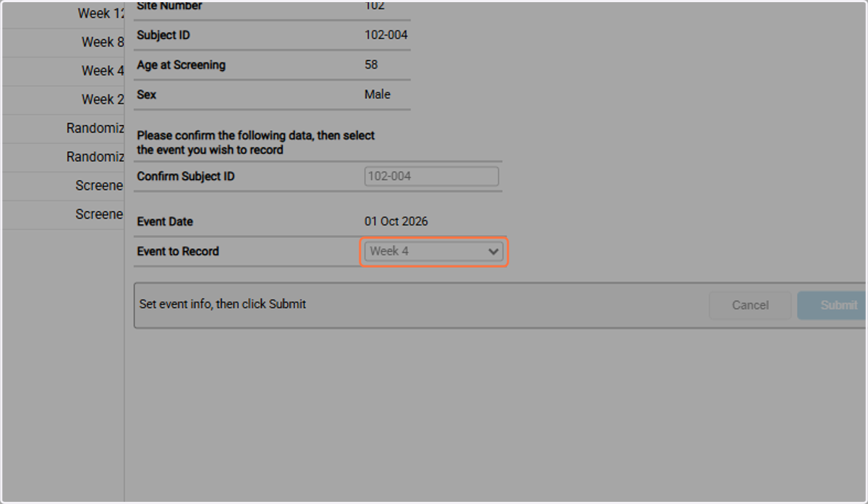Click the Subject ID value 102-004
The image size is (868, 504).
386,35
